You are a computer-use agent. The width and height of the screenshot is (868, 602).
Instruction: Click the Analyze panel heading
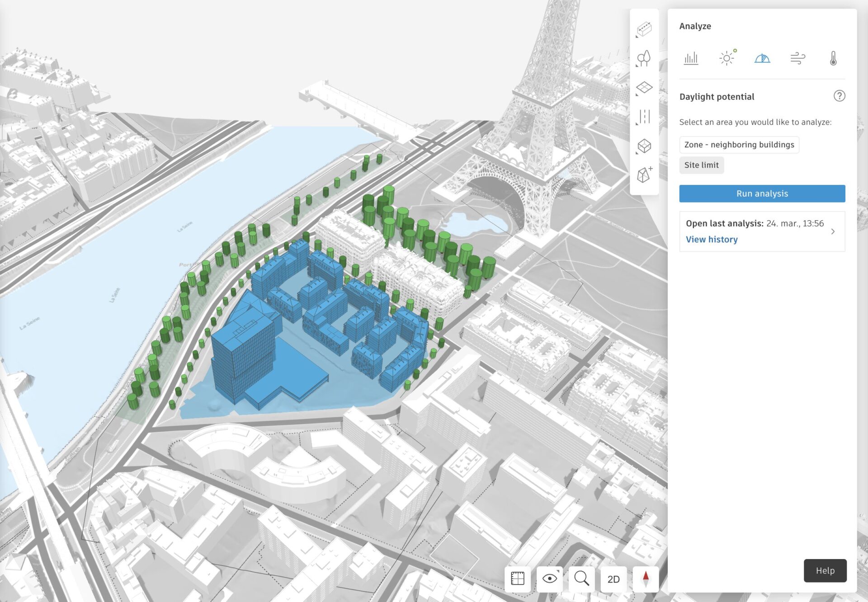[695, 26]
